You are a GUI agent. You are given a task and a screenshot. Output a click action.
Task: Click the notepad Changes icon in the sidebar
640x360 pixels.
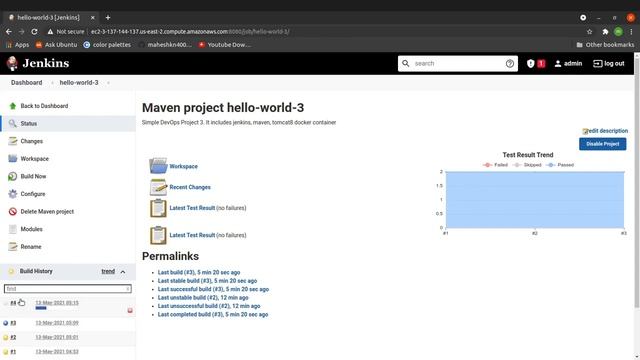(x=13, y=141)
